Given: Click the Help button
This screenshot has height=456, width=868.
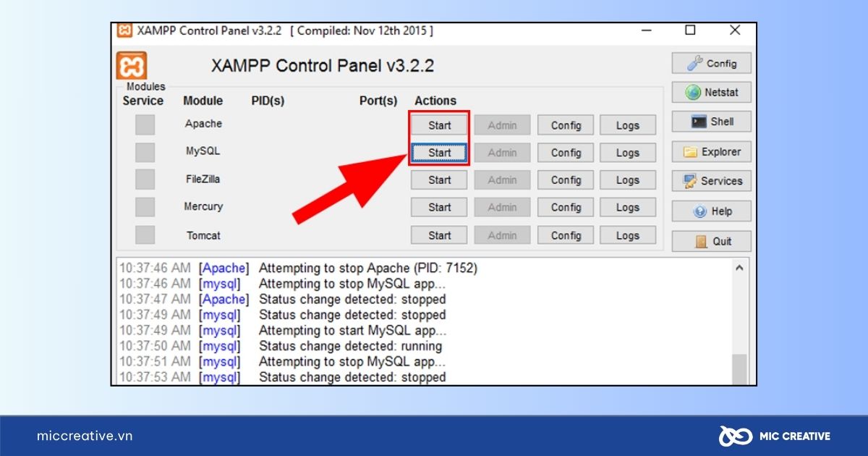Looking at the screenshot, I should click(712, 211).
